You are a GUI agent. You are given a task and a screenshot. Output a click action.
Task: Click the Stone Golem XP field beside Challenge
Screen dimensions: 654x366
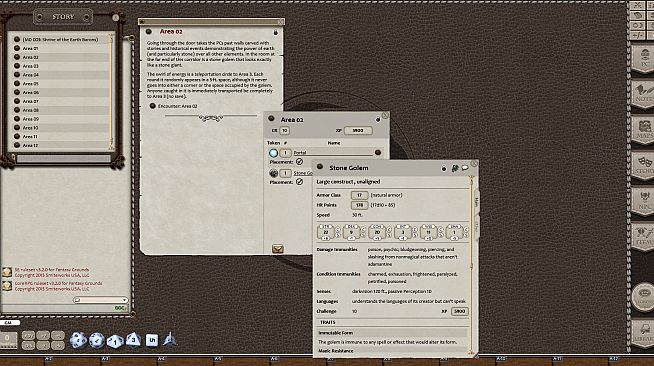pos(459,311)
